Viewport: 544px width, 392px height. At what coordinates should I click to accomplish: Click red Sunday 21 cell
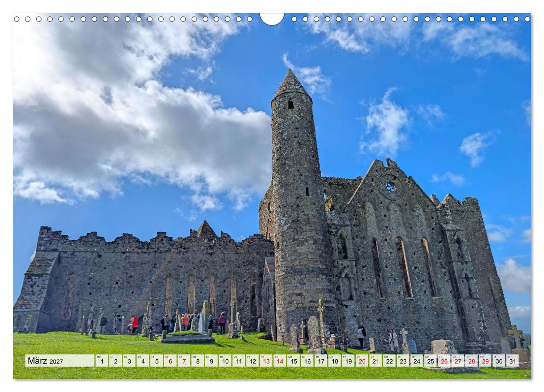point(376,361)
